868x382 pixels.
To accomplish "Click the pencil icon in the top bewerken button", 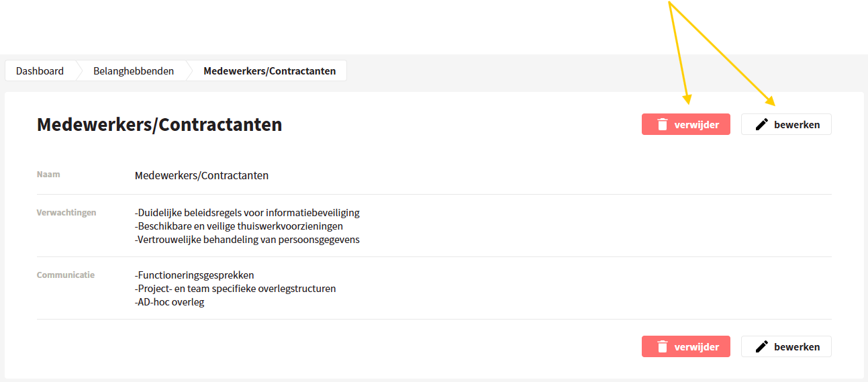I will [761, 124].
